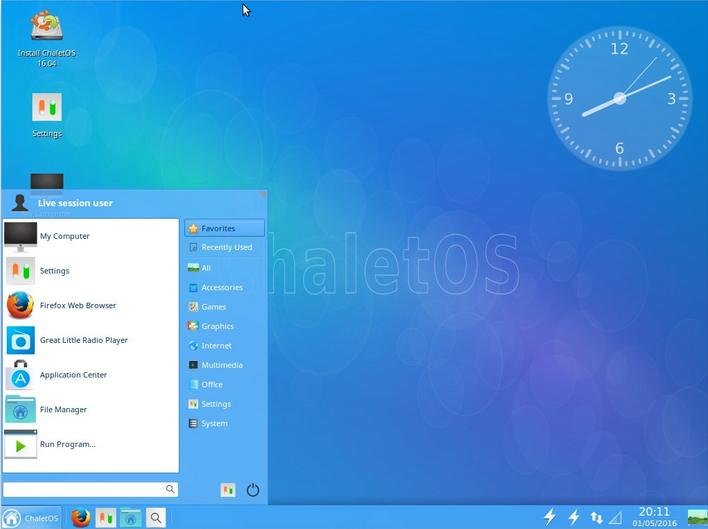Image resolution: width=708 pixels, height=529 pixels.
Task: Click the Live session user name
Action: coord(75,203)
